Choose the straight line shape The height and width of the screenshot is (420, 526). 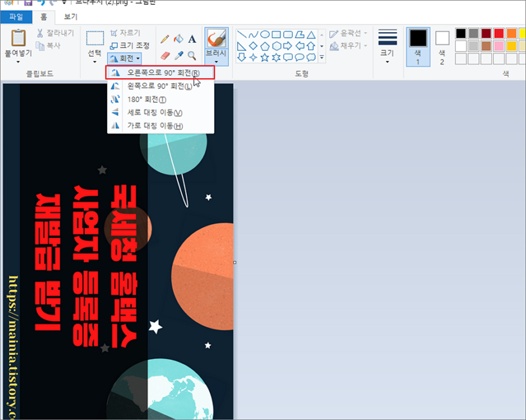[242, 35]
